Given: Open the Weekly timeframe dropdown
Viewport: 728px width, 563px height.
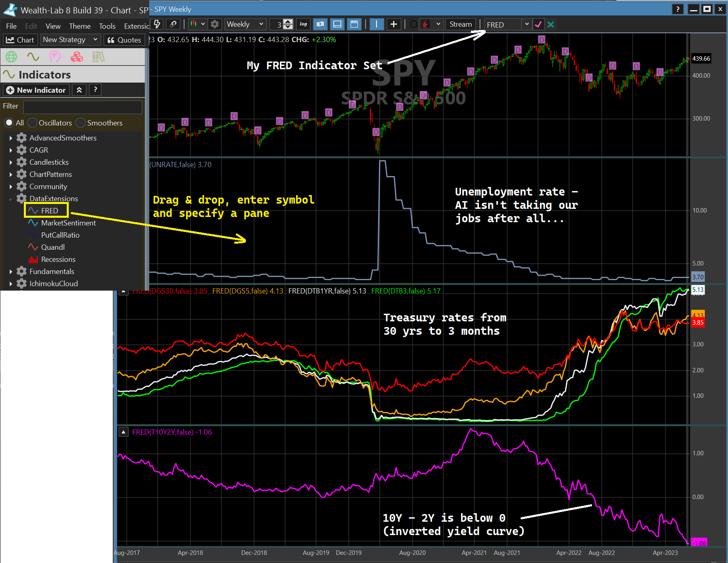Looking at the screenshot, I should click(245, 24).
